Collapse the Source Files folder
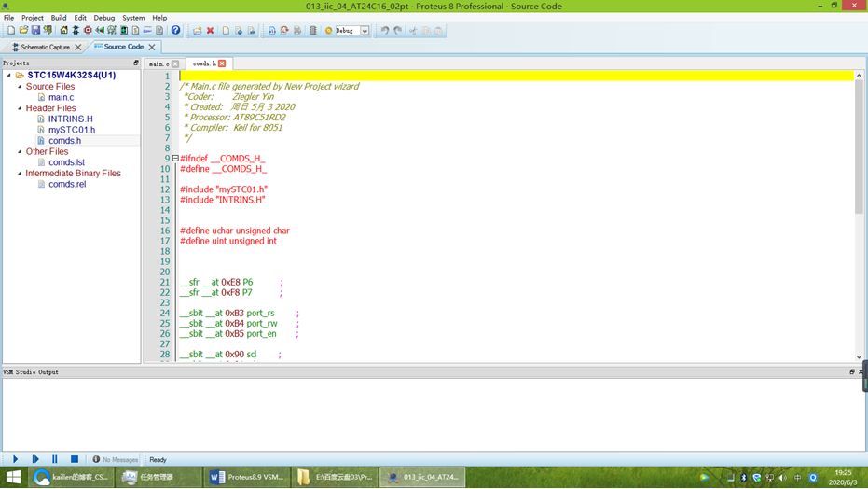868x489 pixels. tap(20, 87)
